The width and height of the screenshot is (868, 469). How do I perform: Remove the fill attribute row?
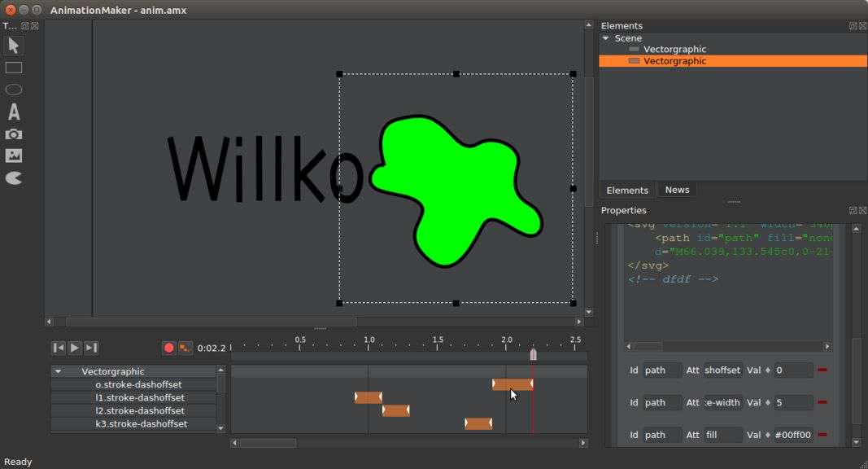tap(822, 435)
